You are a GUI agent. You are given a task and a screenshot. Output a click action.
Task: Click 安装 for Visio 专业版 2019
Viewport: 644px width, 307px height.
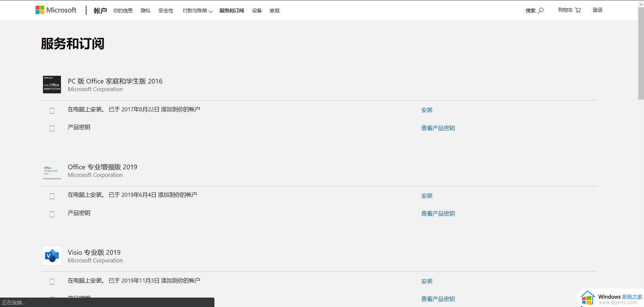point(427,281)
